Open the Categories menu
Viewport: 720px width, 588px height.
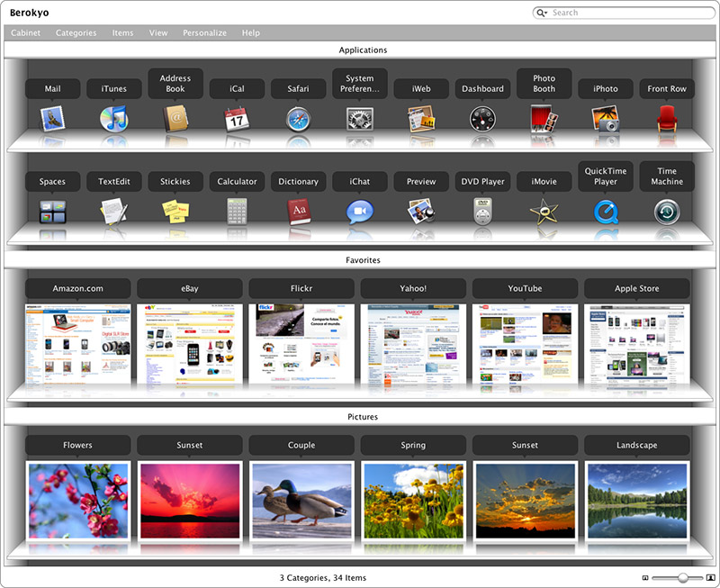(76, 32)
